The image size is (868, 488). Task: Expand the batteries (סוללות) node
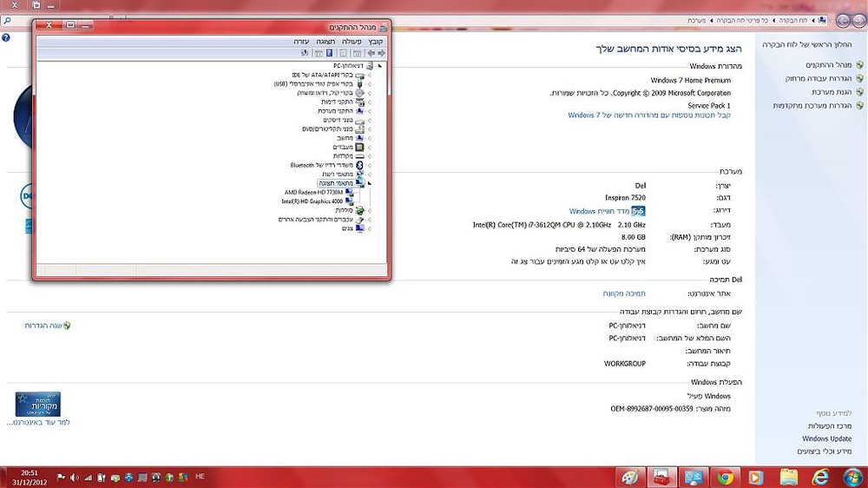(x=369, y=210)
